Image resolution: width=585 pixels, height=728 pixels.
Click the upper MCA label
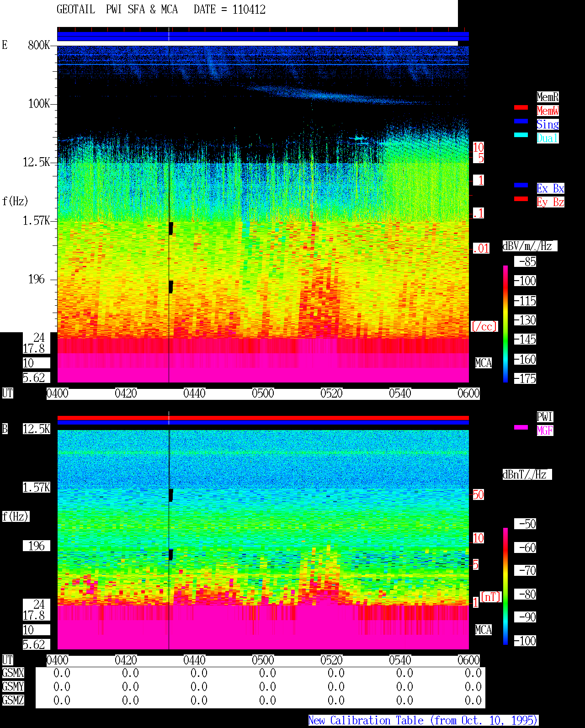click(484, 363)
